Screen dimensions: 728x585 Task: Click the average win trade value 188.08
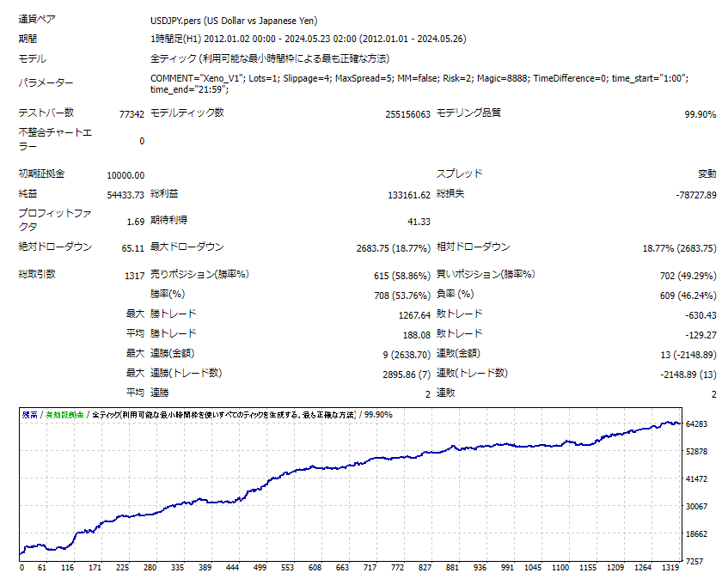[x=417, y=335]
